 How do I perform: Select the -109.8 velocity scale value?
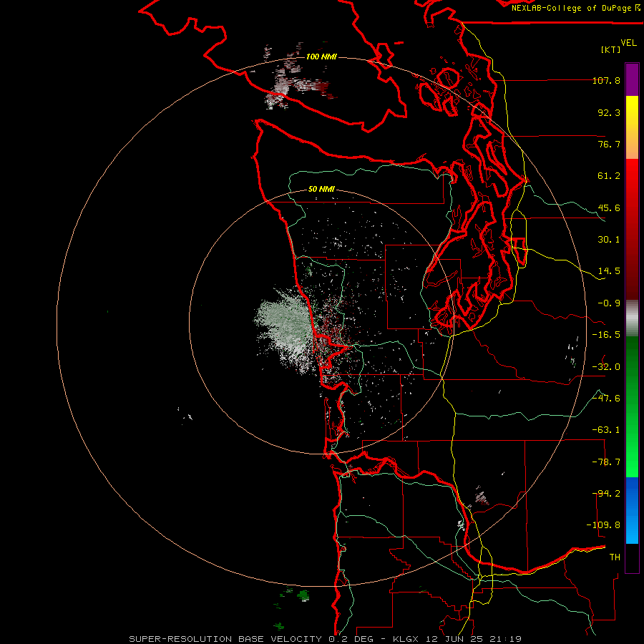pos(604,525)
